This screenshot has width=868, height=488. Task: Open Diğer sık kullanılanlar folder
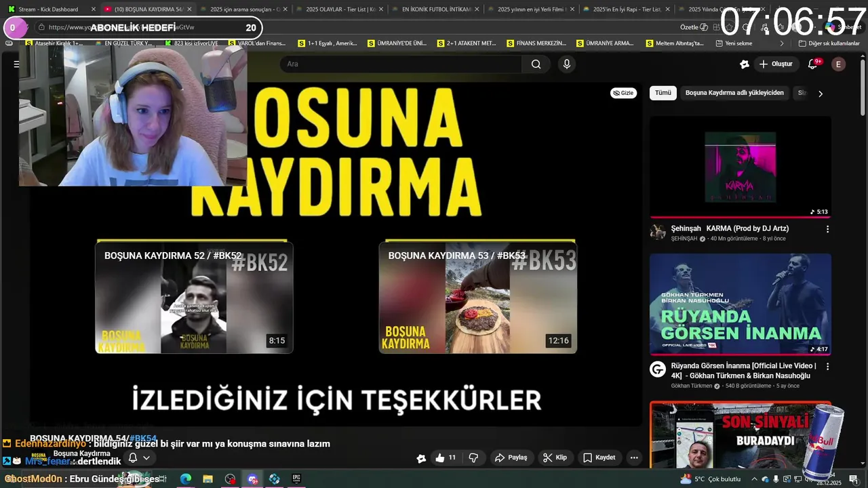[x=829, y=43]
